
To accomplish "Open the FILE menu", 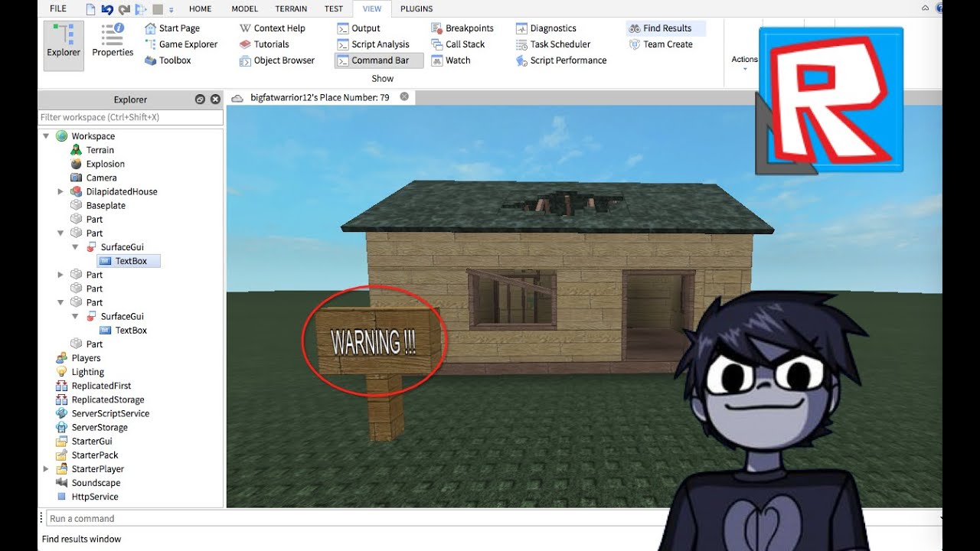I will click(x=58, y=9).
